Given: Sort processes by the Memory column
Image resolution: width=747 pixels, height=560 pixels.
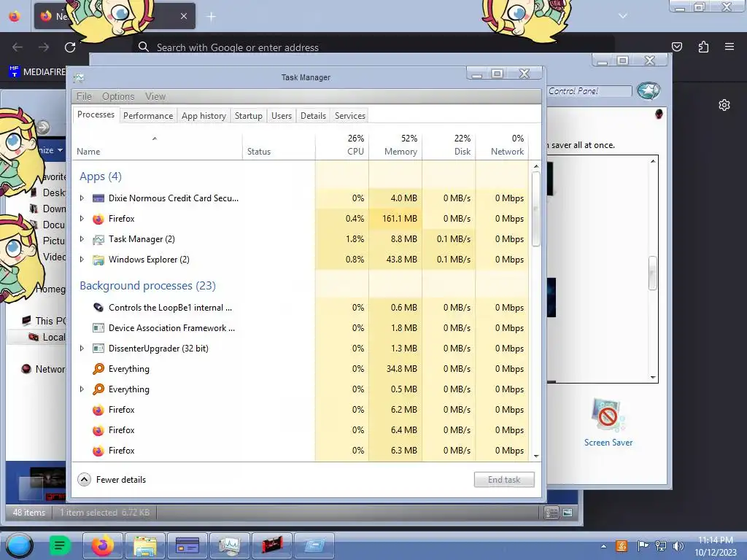Looking at the screenshot, I should (395, 145).
